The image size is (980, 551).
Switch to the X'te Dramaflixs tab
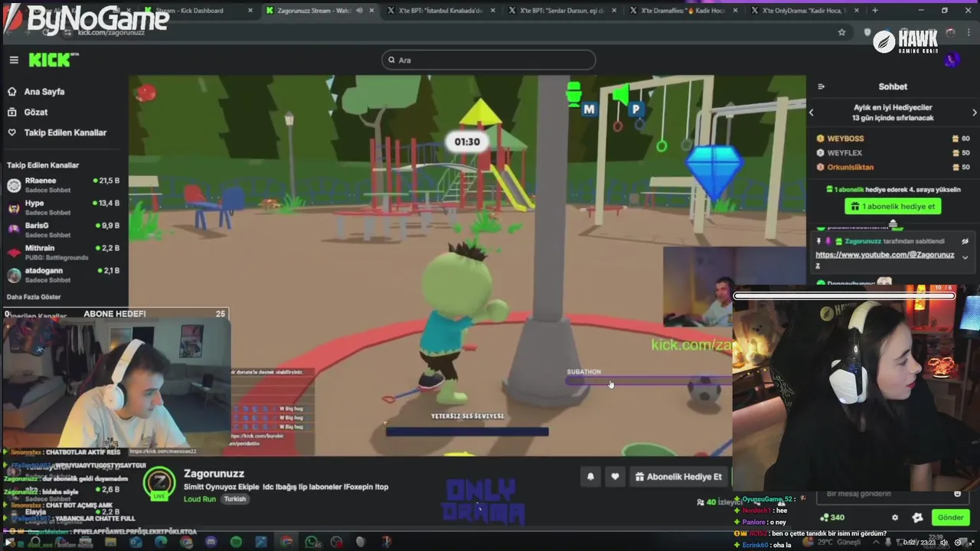(x=684, y=11)
